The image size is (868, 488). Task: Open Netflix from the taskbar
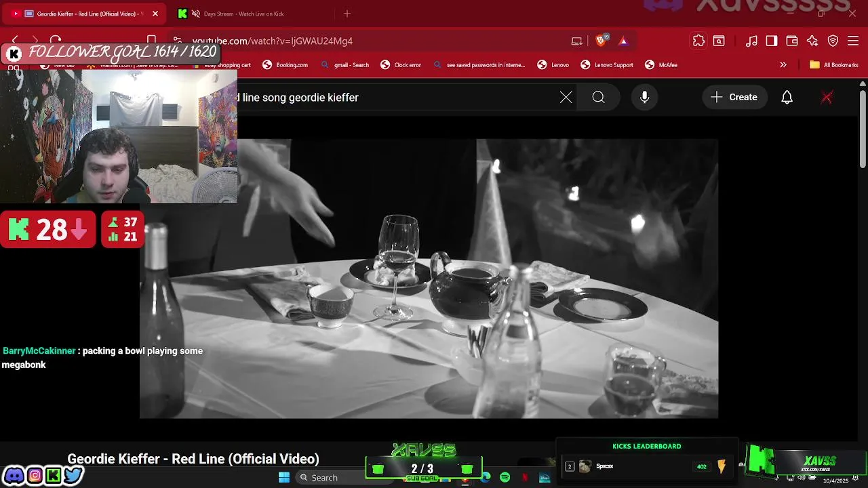pyautogui.click(x=525, y=477)
